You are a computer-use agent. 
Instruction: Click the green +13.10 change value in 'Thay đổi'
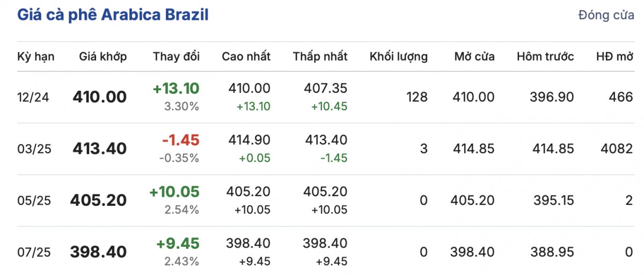point(176,88)
